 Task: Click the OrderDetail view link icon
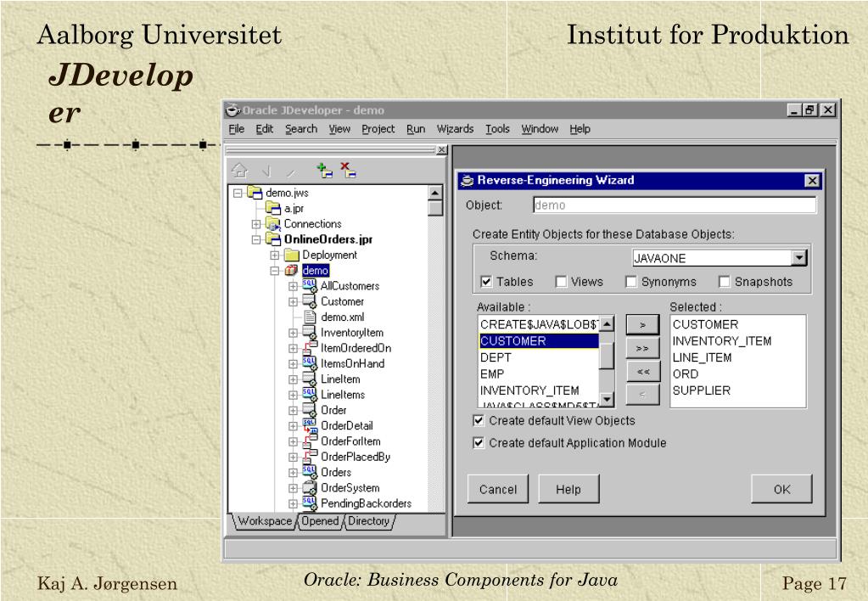click(310, 425)
